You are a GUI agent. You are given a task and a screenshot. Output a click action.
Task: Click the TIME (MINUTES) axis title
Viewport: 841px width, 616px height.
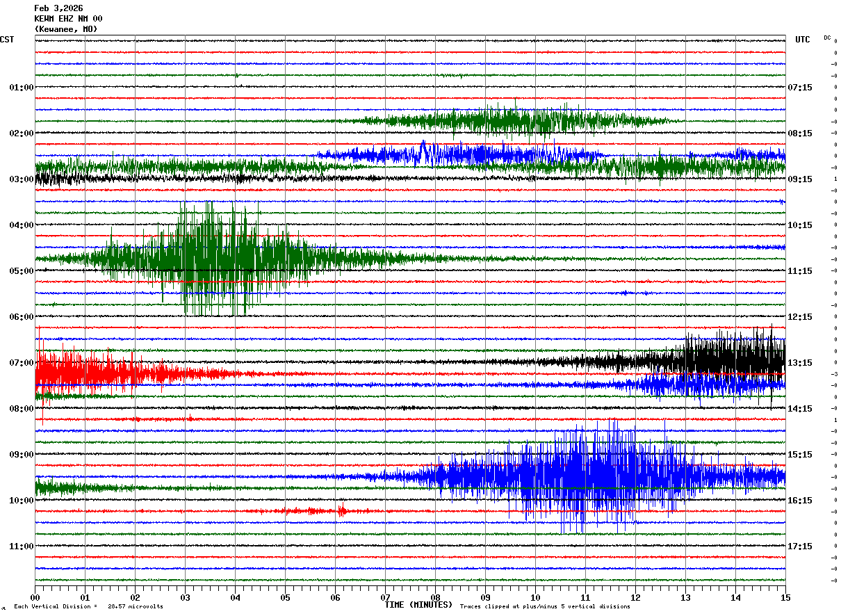point(418,605)
